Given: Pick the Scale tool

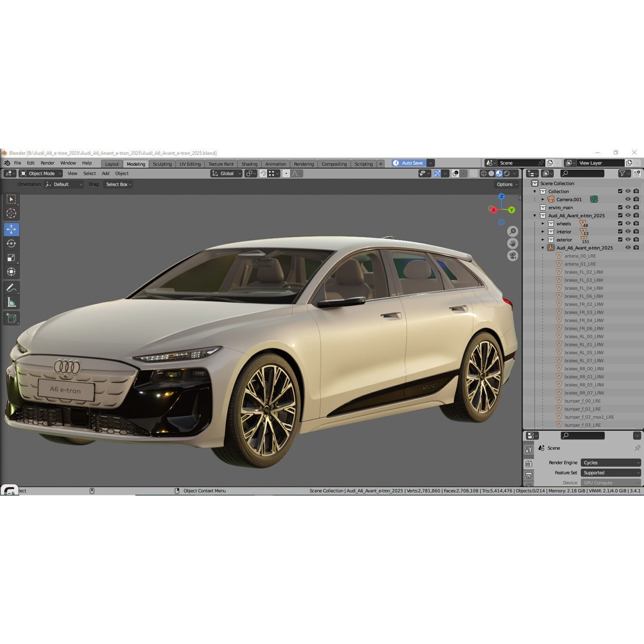Looking at the screenshot, I should [11, 258].
